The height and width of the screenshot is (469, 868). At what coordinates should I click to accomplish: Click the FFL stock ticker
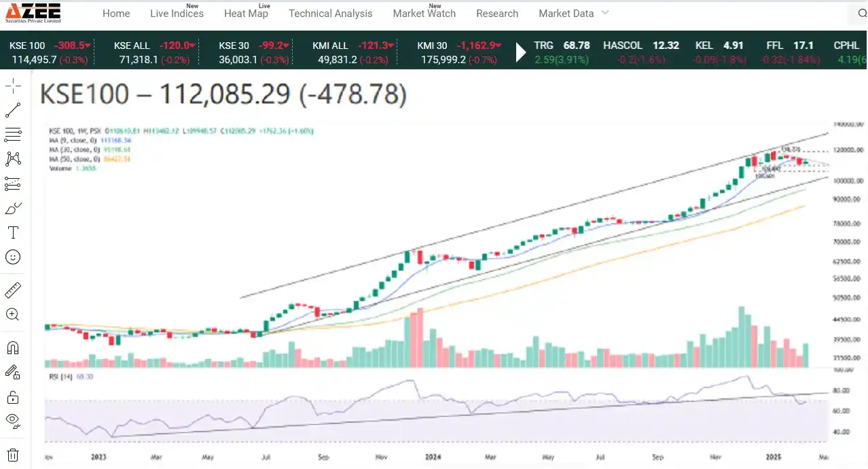coord(790,52)
